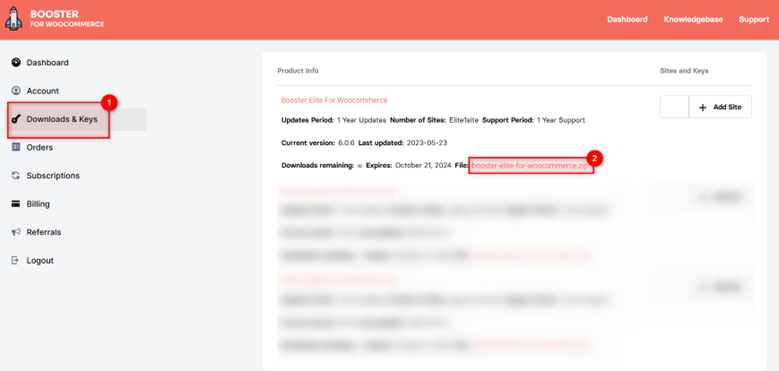Click the last updated date 2023-05-23
Screen dimensions: 779x371
[x=426, y=143]
